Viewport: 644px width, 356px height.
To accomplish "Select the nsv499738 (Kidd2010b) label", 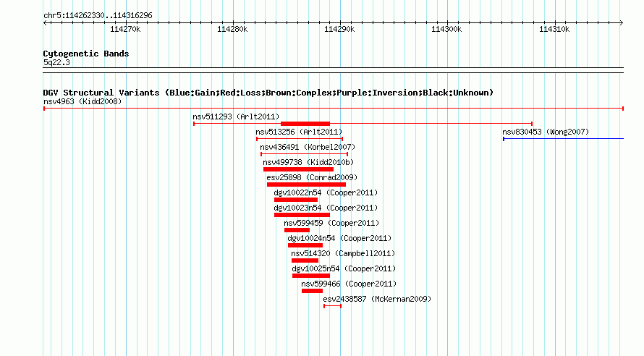I will coord(308,162).
